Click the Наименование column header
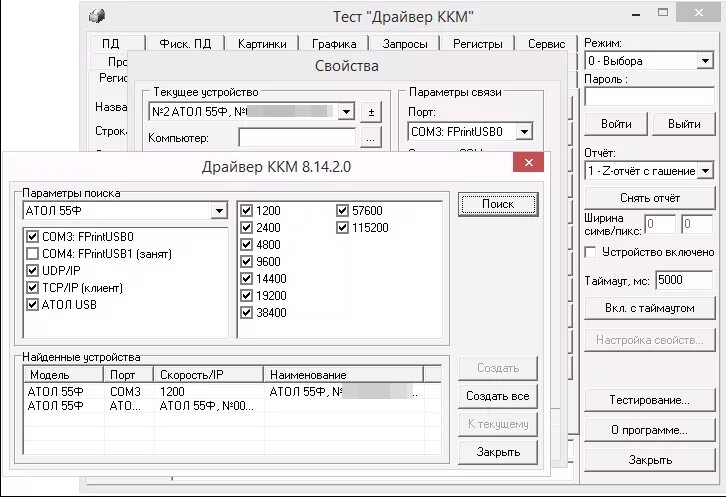 pyautogui.click(x=343, y=375)
